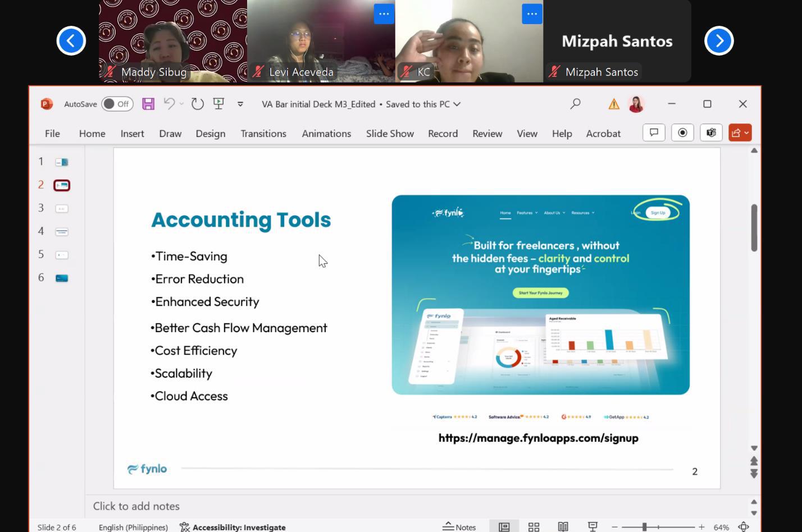Select slide 6 thumbnail
The width and height of the screenshot is (802, 532).
pos(62,278)
